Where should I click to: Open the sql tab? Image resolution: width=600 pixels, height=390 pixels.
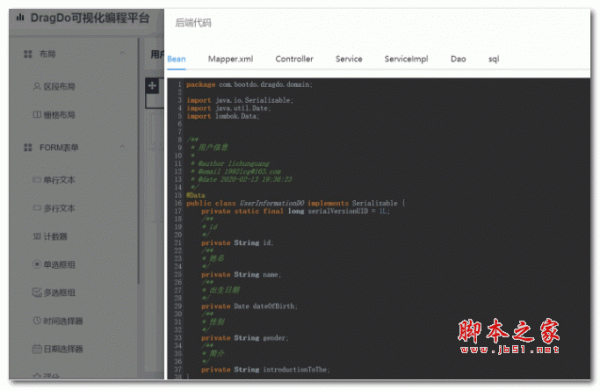494,59
